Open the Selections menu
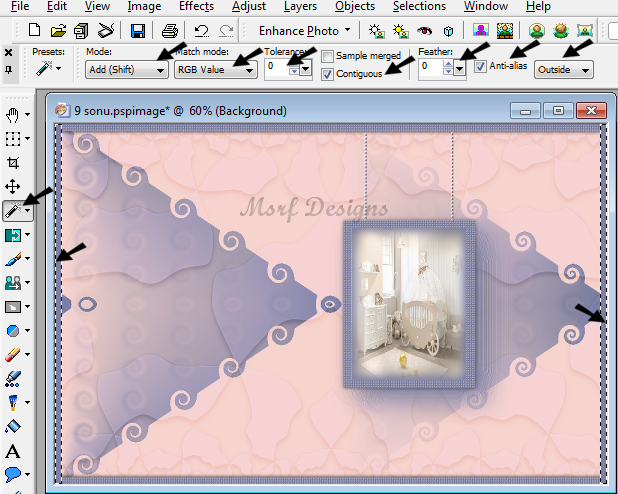 (x=419, y=6)
